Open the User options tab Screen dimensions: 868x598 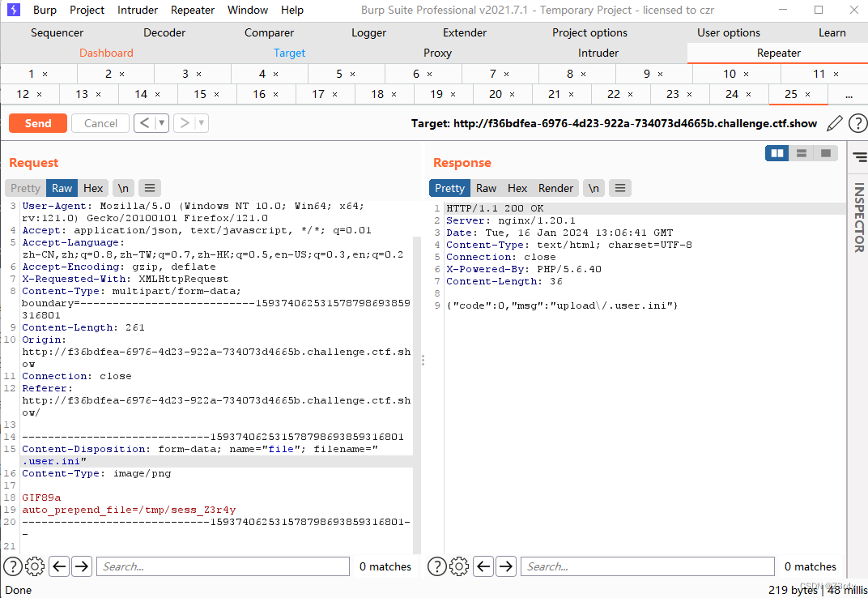(729, 32)
